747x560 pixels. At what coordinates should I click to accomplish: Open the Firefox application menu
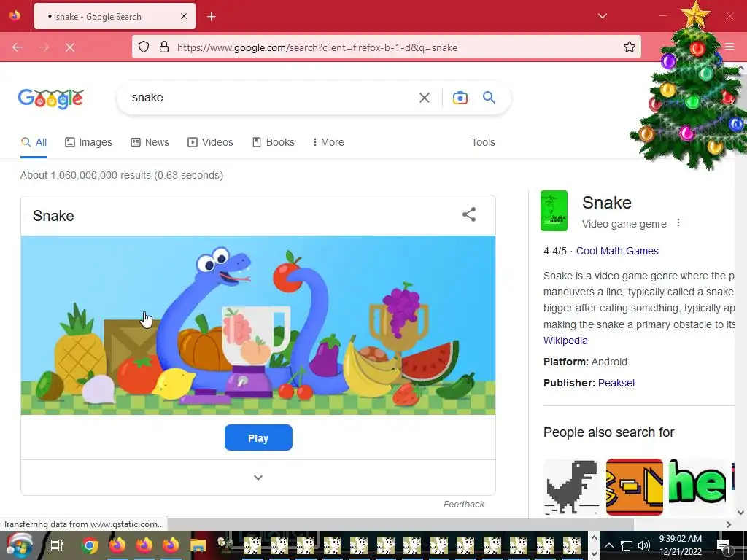click(x=729, y=47)
